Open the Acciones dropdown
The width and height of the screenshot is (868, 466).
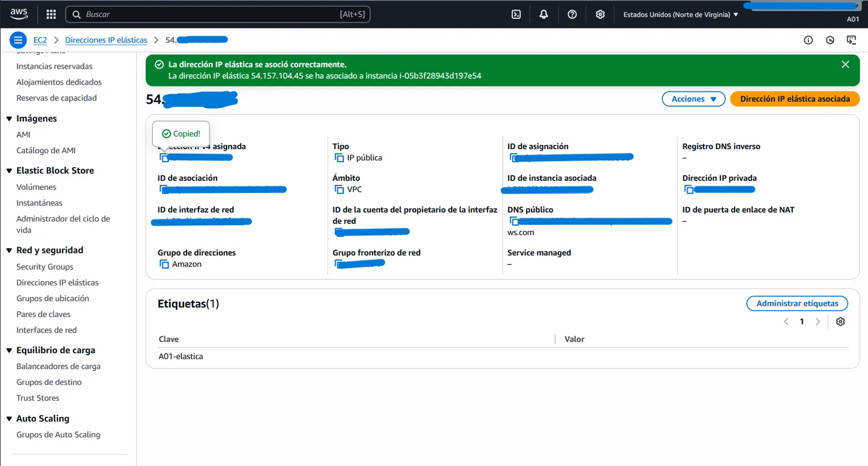pos(693,99)
